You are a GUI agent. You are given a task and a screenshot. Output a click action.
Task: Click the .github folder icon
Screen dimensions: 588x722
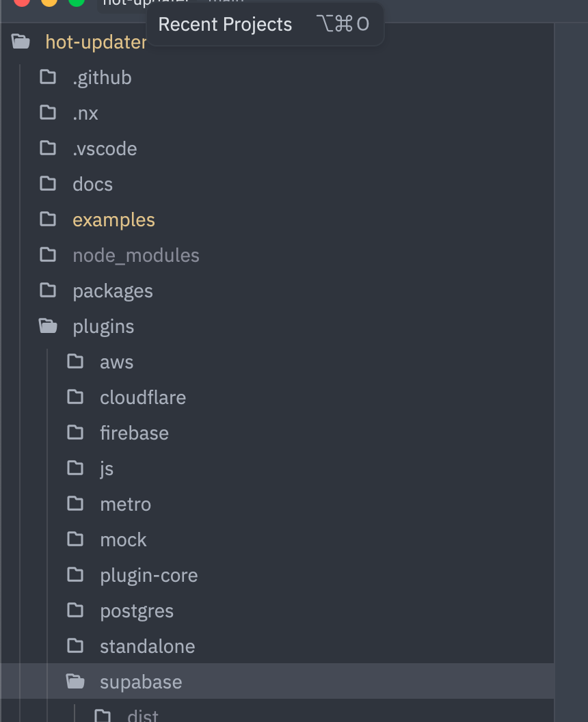[x=48, y=77]
